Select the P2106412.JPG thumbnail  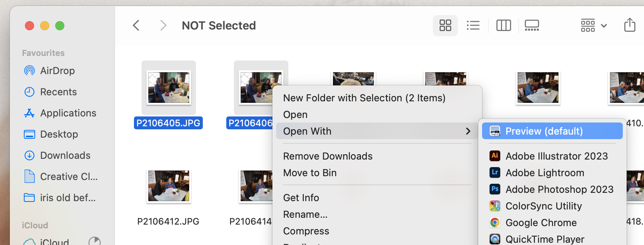(x=168, y=186)
